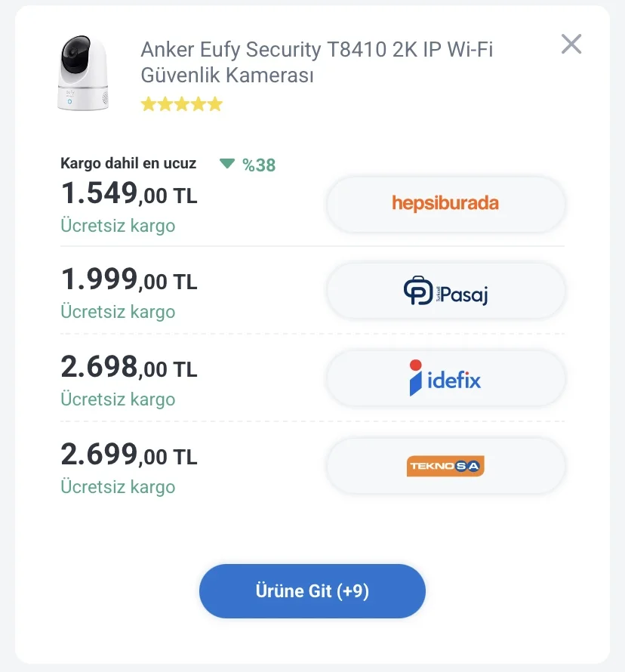Screen dimensions: 625x672
Task: Open the Teknosa store offer
Action: click(x=445, y=466)
